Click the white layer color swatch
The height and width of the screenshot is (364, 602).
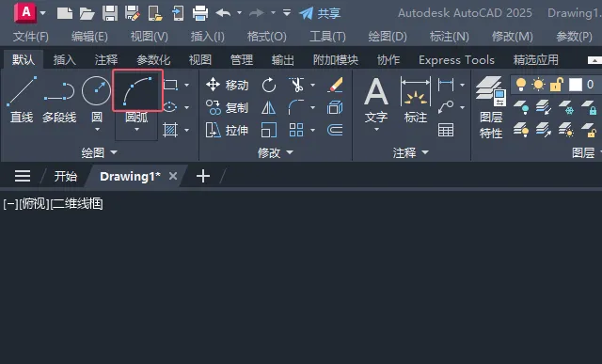point(575,85)
